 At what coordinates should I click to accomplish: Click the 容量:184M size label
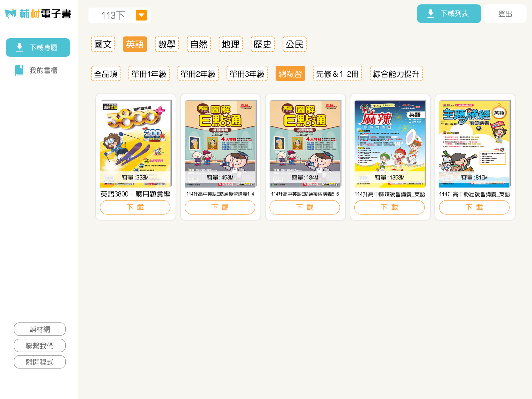(305, 178)
